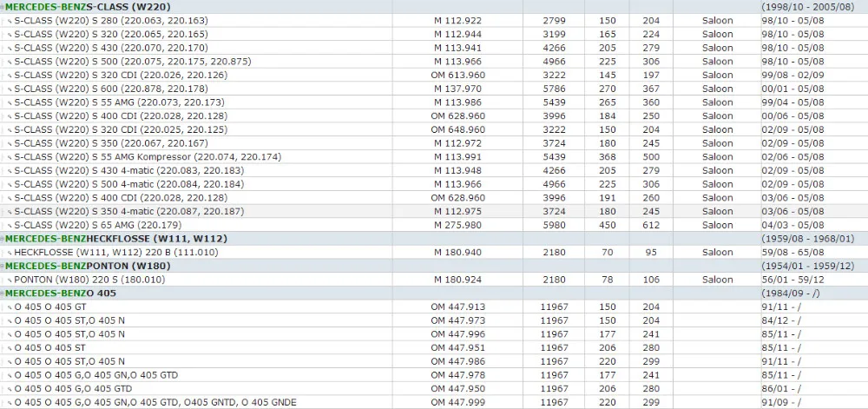Click horsepower value 367
The height and width of the screenshot is (409, 868).
(x=651, y=89)
